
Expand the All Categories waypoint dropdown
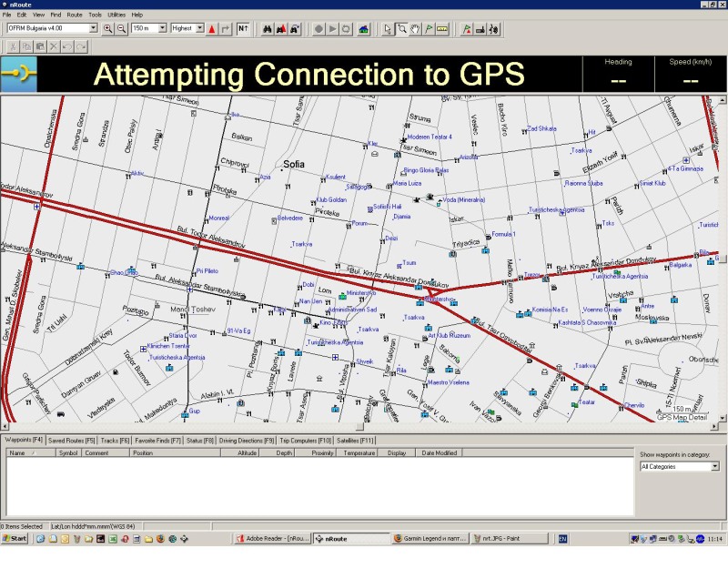click(x=715, y=466)
